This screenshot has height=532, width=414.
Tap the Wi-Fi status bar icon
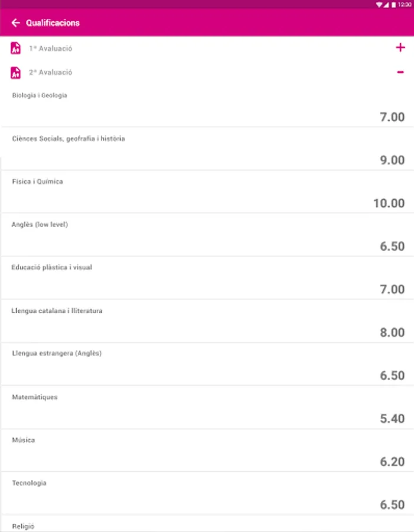(379, 4)
